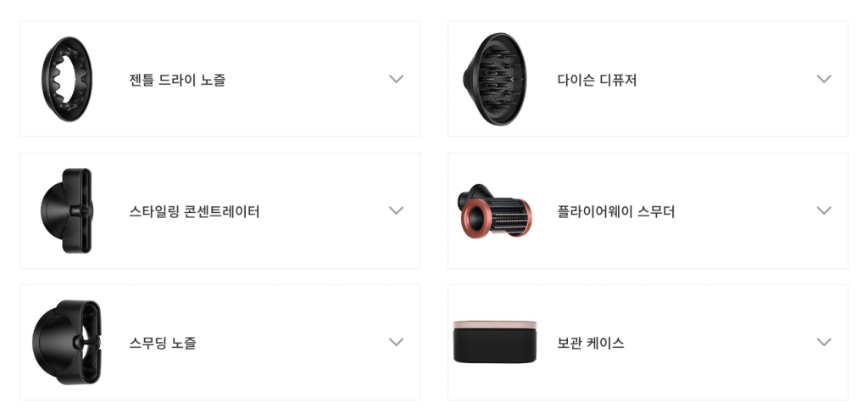
Task: Click the styling concentrator product image
Action: click(66, 210)
